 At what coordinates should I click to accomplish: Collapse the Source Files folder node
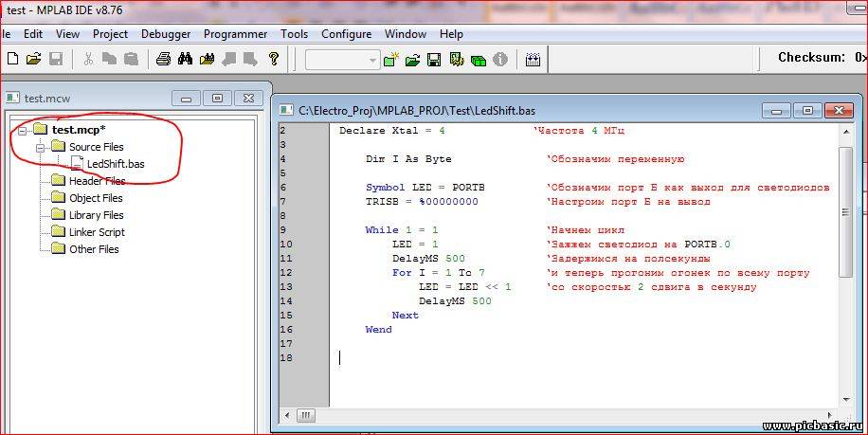click(41, 147)
